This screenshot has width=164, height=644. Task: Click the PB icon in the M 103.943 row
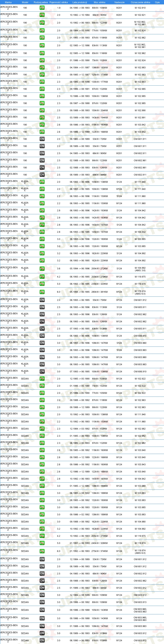click(x=42, y=464)
